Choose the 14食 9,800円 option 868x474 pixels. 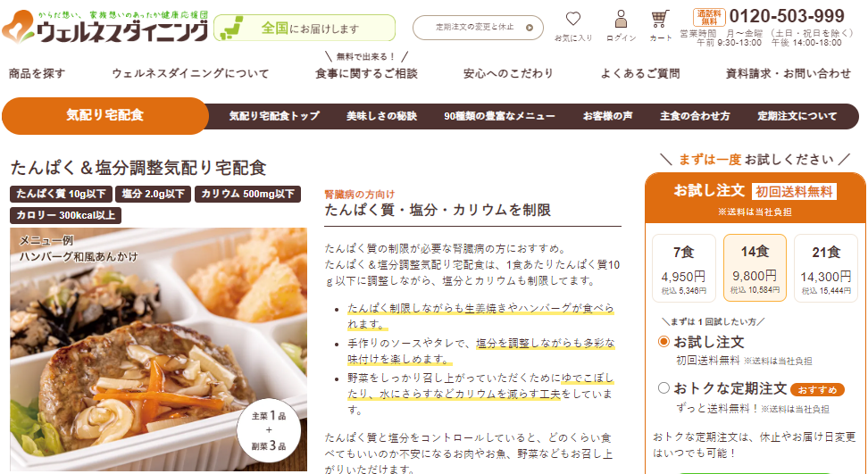(755, 269)
